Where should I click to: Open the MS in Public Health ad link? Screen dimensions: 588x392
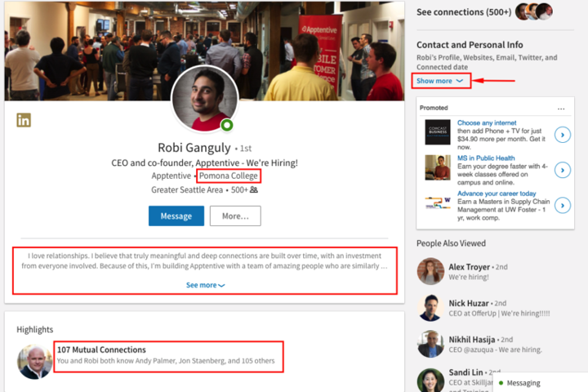pyautogui.click(x=486, y=158)
